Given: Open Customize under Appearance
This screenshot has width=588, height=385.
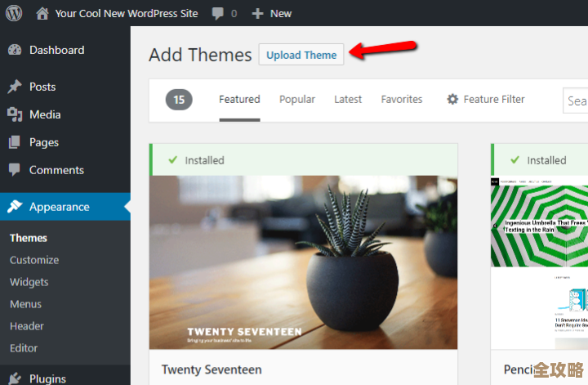Looking at the screenshot, I should [x=34, y=260].
